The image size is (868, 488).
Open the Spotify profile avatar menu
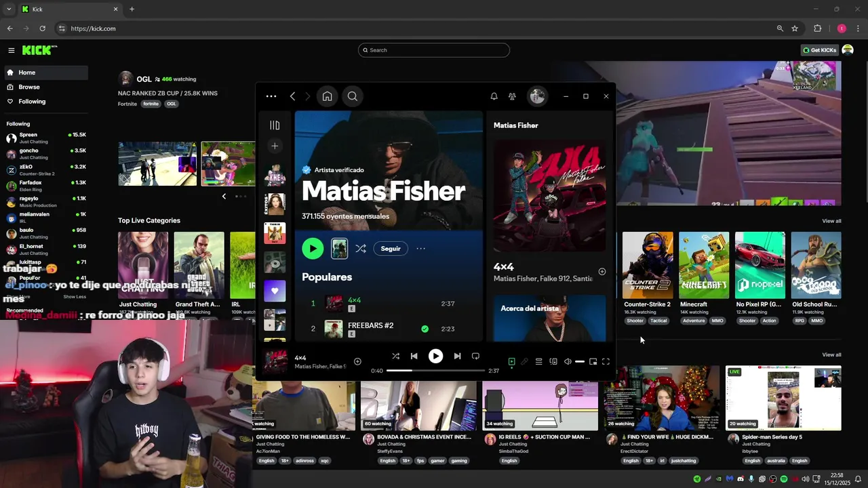click(x=537, y=96)
